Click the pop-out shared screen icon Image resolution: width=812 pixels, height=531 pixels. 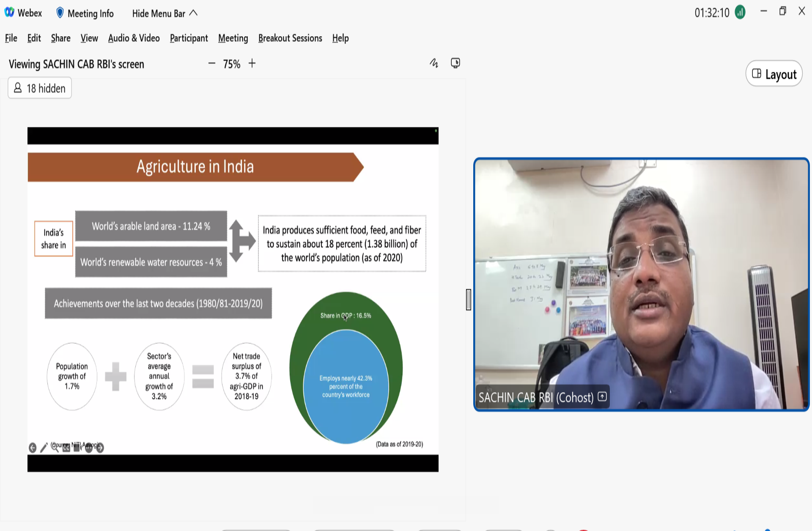tap(455, 63)
